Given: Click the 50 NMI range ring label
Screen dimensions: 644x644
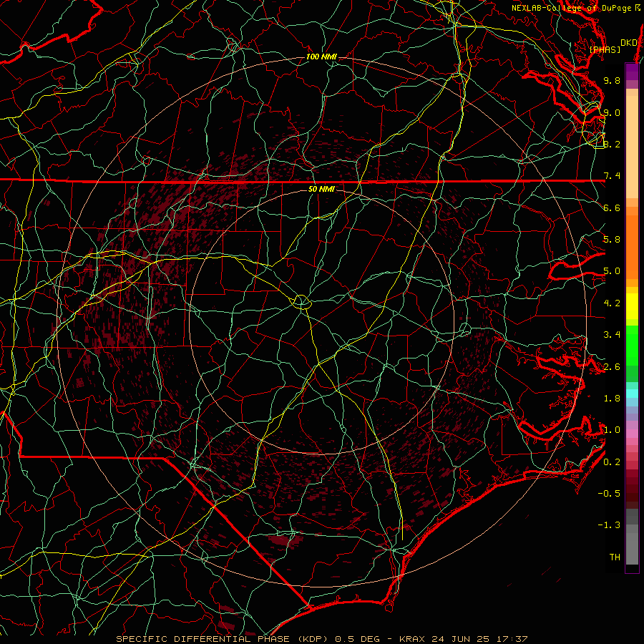Looking at the screenshot, I should pos(321,189).
